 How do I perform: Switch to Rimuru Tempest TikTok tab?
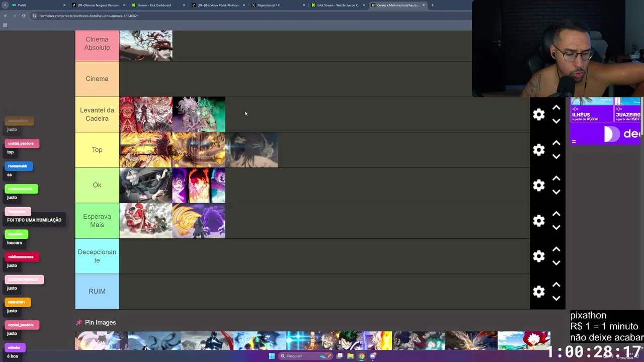click(x=98, y=5)
